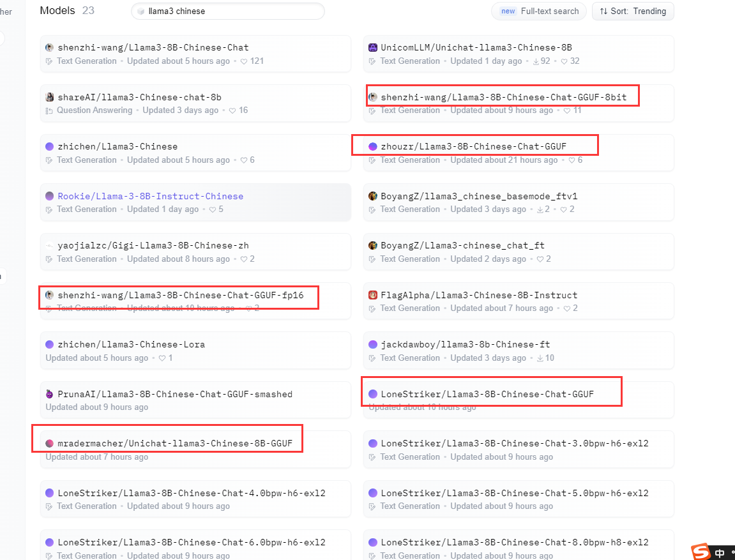Viewport: 735px width, 560px height.
Task: Click the Sogou input method S icon
Action: [701, 552]
